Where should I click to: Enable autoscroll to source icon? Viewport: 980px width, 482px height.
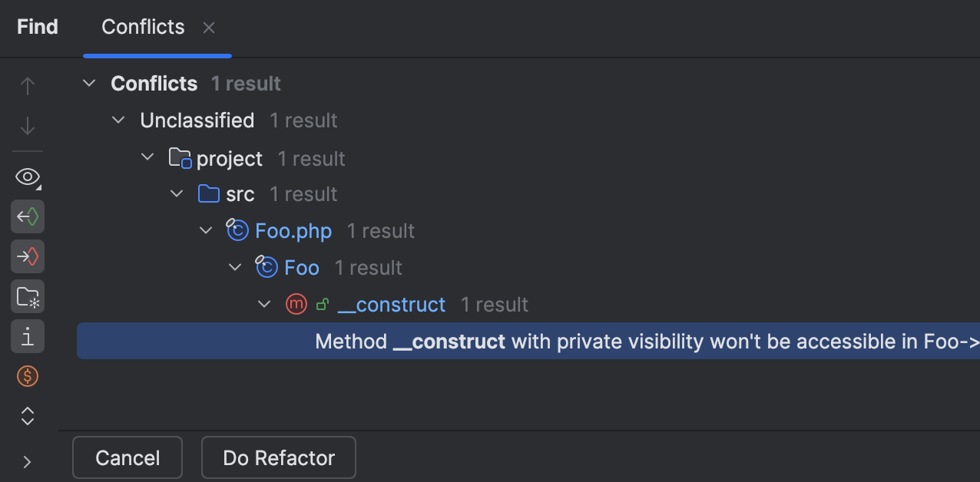(28, 216)
